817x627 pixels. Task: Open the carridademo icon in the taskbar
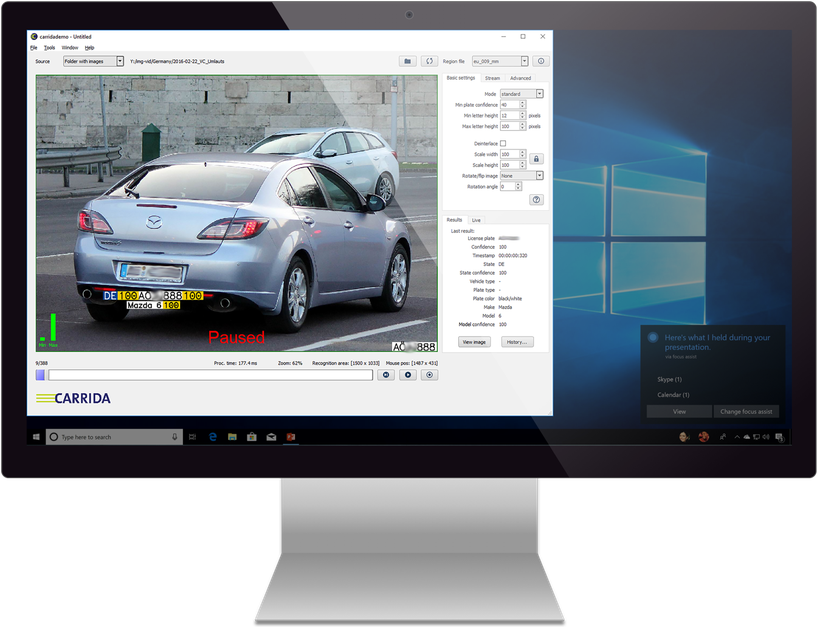(x=292, y=437)
